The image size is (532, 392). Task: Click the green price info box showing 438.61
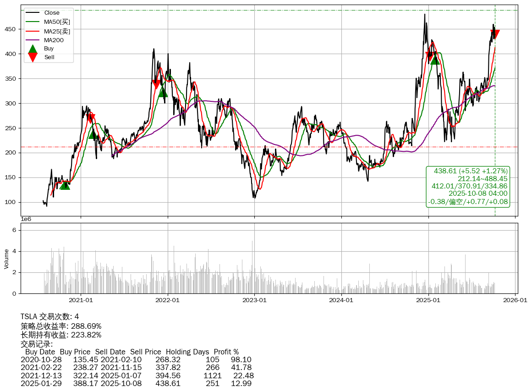[468, 187]
